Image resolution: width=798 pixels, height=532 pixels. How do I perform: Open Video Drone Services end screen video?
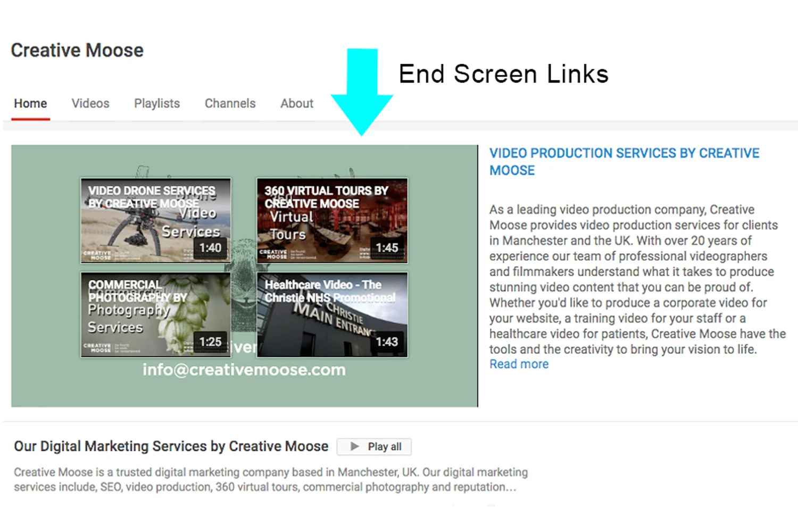[x=156, y=221]
